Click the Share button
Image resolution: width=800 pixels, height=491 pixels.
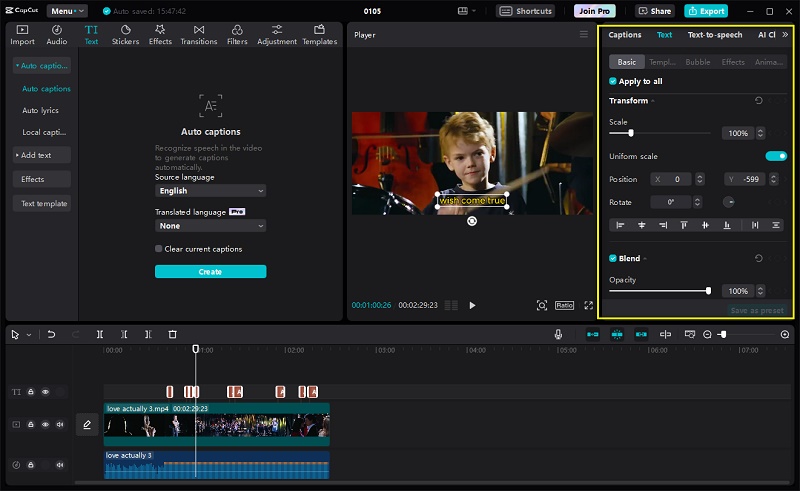coord(655,11)
